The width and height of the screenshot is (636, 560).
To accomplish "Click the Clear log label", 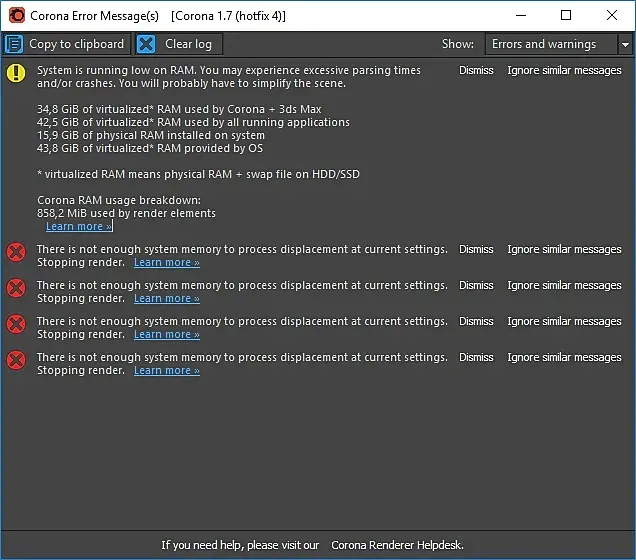I will point(188,44).
